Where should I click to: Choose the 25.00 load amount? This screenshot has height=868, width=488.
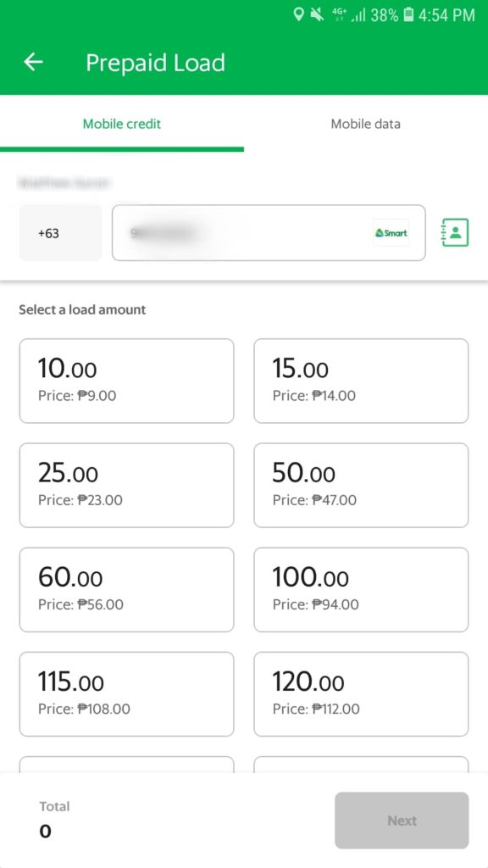(x=127, y=486)
